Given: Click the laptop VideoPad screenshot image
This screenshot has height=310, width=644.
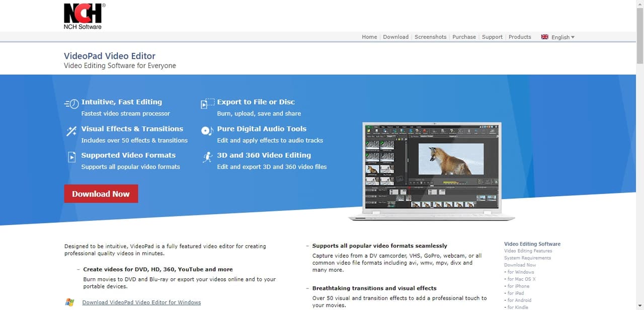Looking at the screenshot, I should (431, 171).
